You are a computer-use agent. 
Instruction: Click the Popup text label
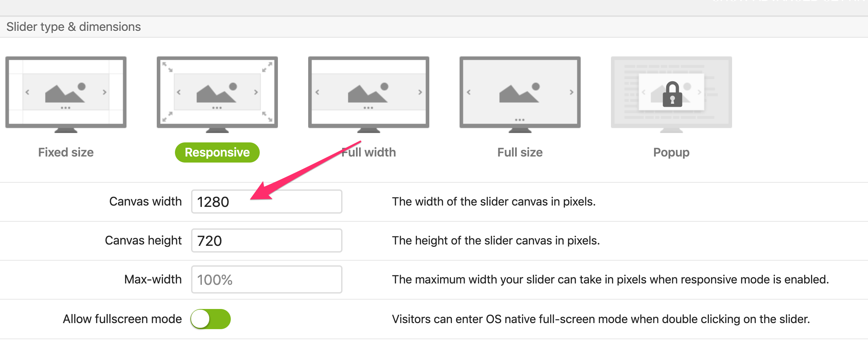click(671, 152)
